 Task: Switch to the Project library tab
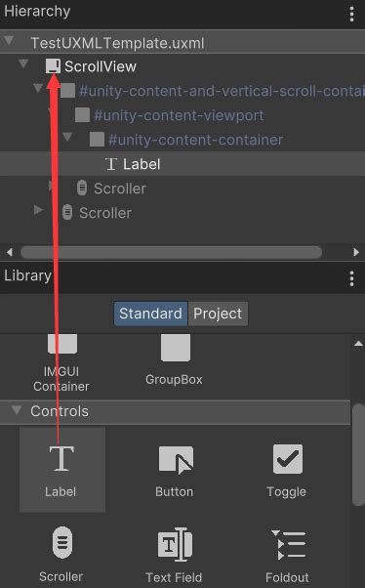click(218, 314)
